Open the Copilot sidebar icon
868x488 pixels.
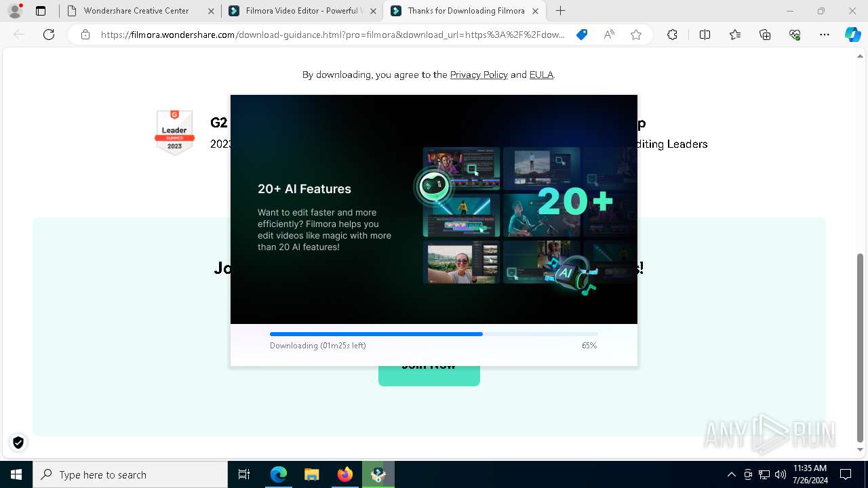852,35
